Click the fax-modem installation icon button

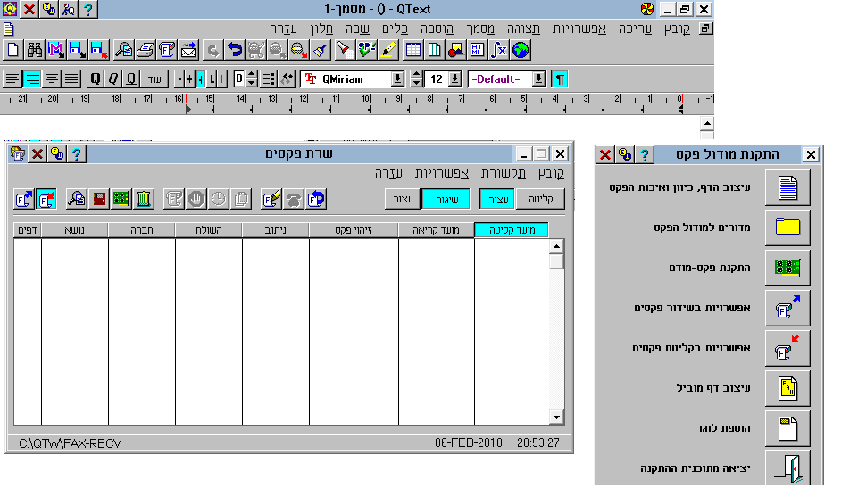click(x=787, y=268)
